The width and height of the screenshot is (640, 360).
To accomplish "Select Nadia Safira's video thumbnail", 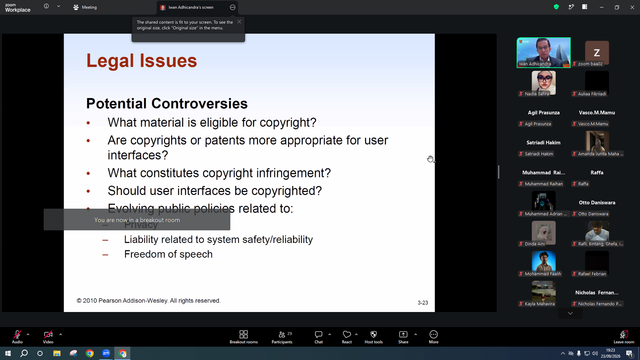I will [543, 83].
